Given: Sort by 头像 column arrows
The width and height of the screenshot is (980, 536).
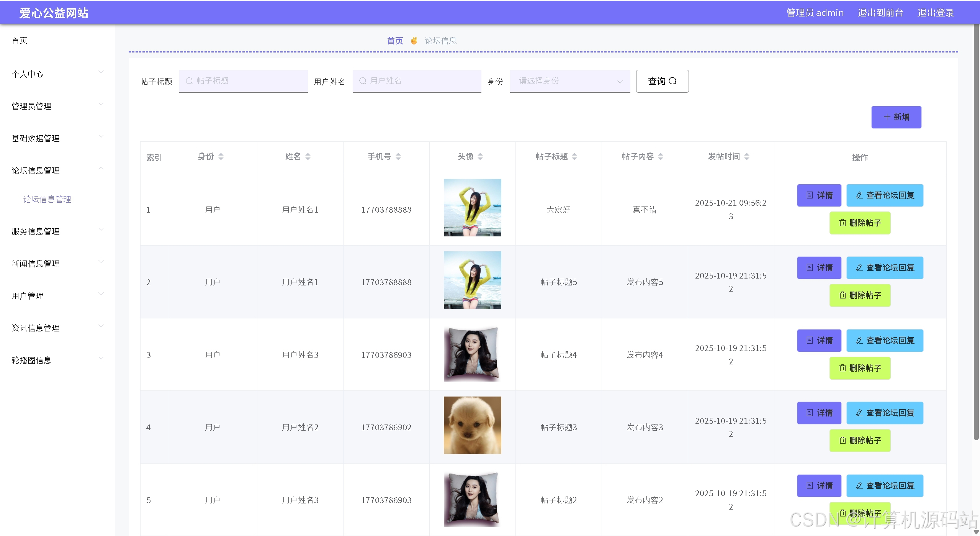Looking at the screenshot, I should (x=480, y=157).
